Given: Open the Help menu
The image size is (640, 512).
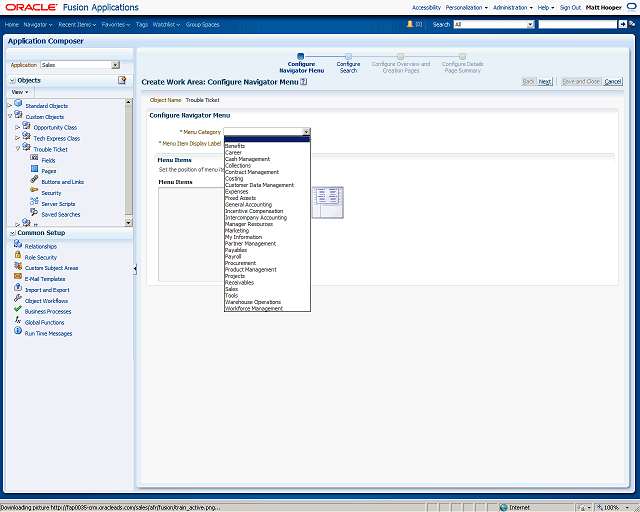Looking at the screenshot, I should click(546, 7).
